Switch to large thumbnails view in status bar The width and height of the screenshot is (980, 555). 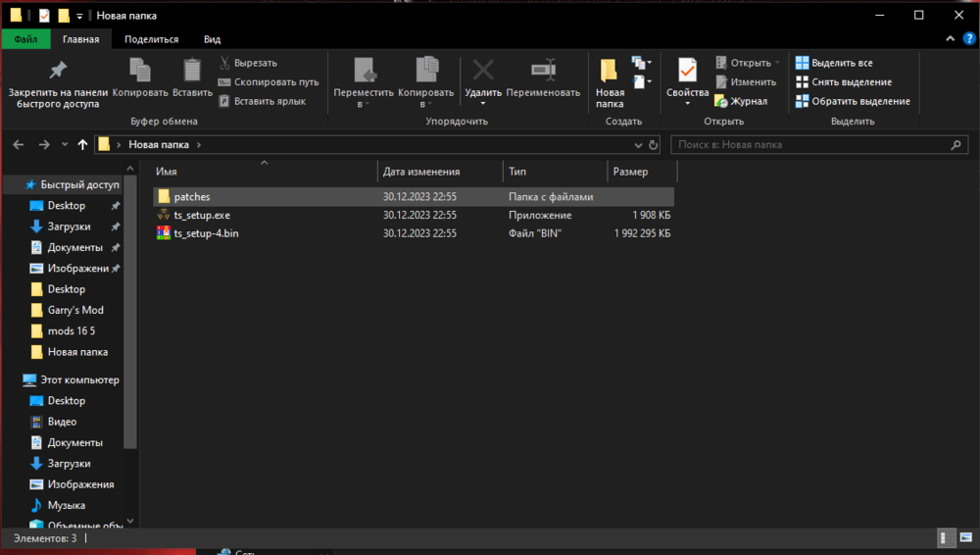click(x=966, y=538)
